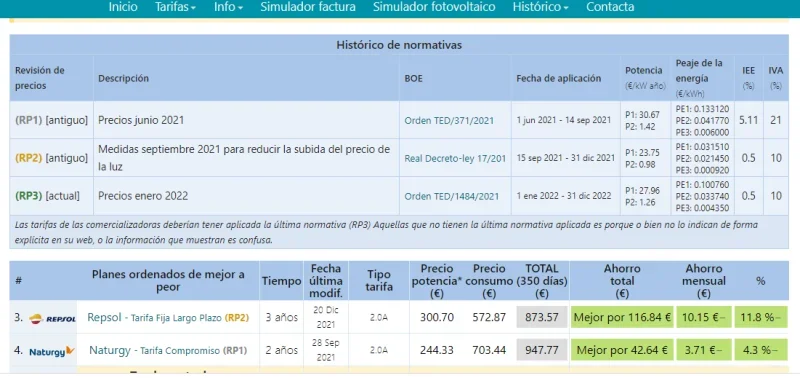800x378 pixels.
Task: Click the TOTAL (350 días) column header
Action: tap(542, 281)
